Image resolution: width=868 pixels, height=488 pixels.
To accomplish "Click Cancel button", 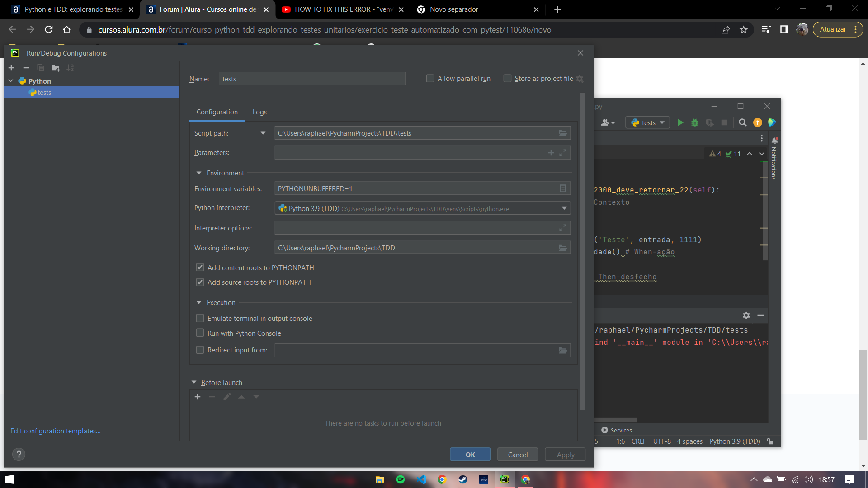I will pyautogui.click(x=518, y=455).
